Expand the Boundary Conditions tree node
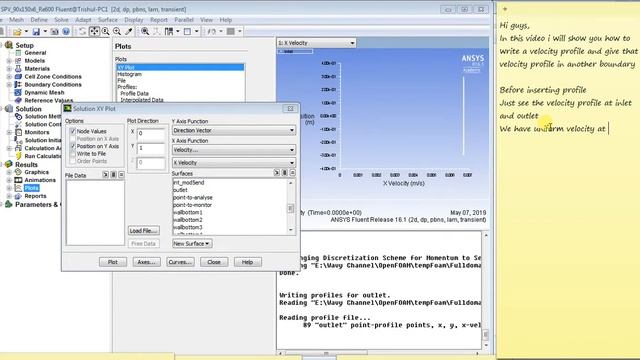The height and width of the screenshot is (360, 640). [9, 84]
